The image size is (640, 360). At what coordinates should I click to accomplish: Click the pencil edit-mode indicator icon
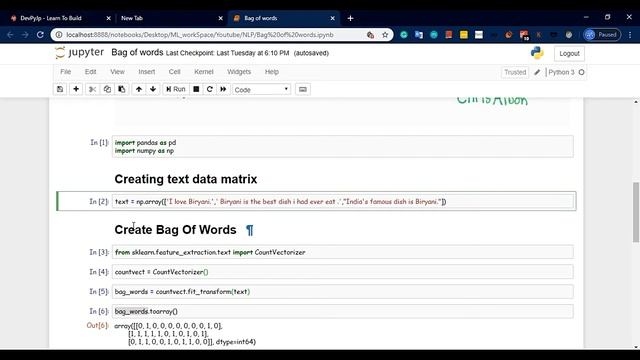coord(537,72)
